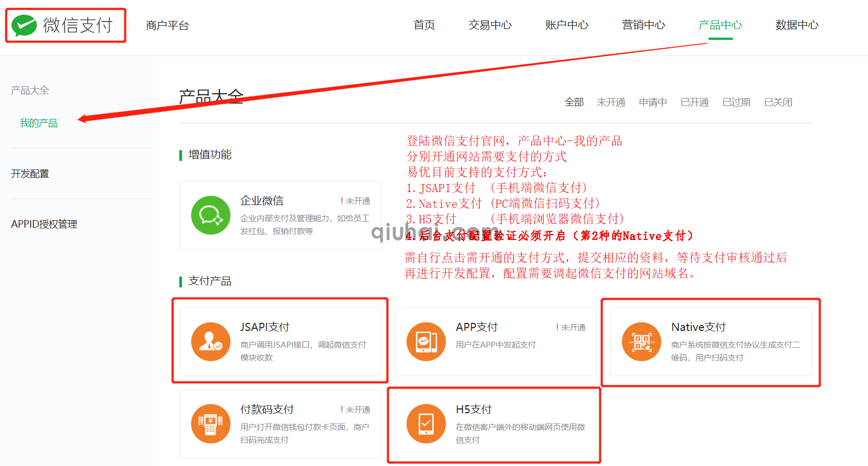This screenshot has width=868, height=466.
Task: Filter products by 全部
Action: pyautogui.click(x=574, y=102)
